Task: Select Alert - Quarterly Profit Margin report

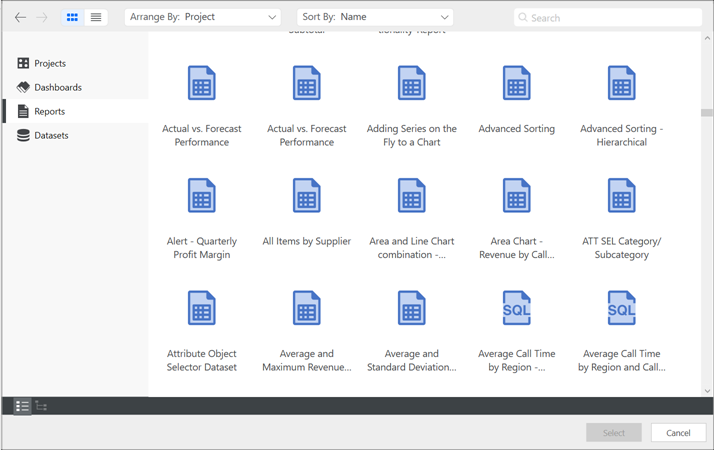Action: click(202, 197)
